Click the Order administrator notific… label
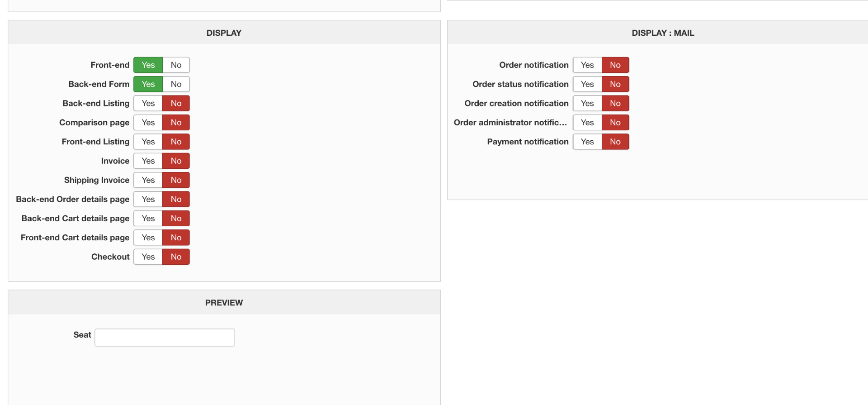 point(510,123)
